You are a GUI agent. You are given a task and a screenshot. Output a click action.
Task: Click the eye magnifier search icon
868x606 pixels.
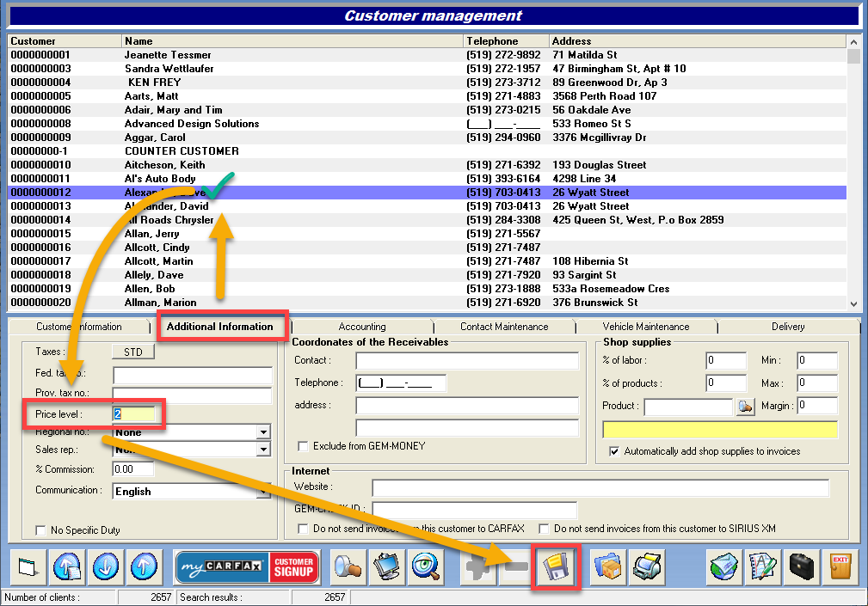(426, 567)
